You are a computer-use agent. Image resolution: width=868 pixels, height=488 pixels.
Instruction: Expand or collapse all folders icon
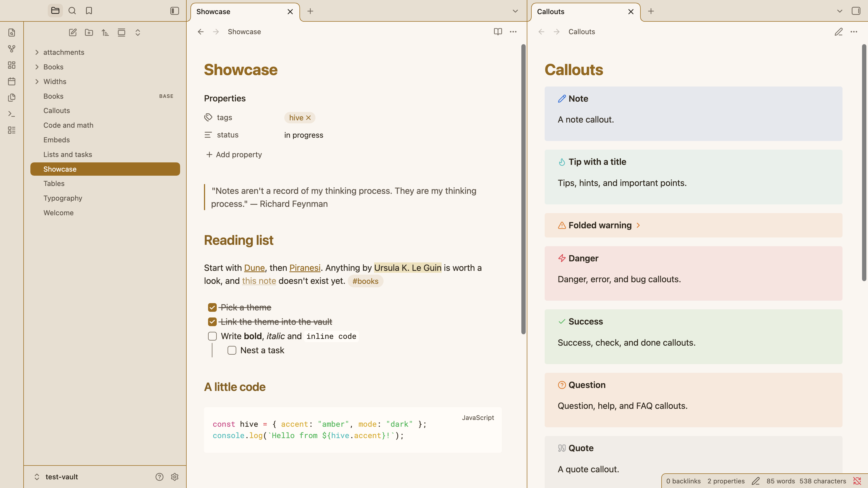pos(138,32)
